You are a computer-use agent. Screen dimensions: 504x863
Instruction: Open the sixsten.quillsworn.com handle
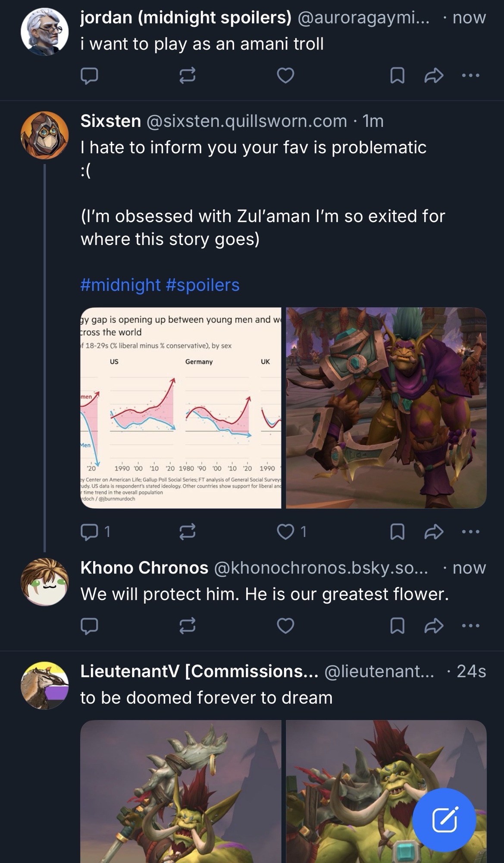pos(247,121)
